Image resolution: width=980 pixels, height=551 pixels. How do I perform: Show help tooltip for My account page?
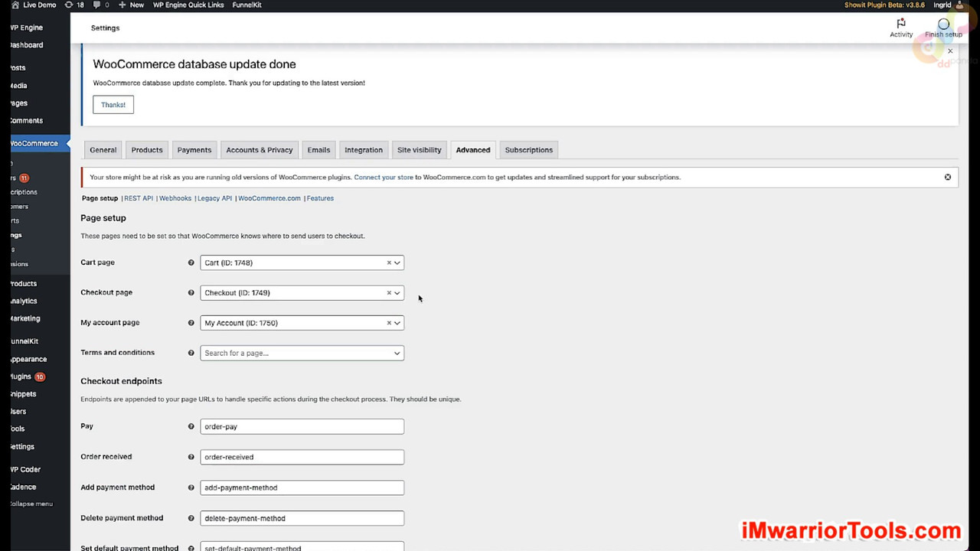191,323
